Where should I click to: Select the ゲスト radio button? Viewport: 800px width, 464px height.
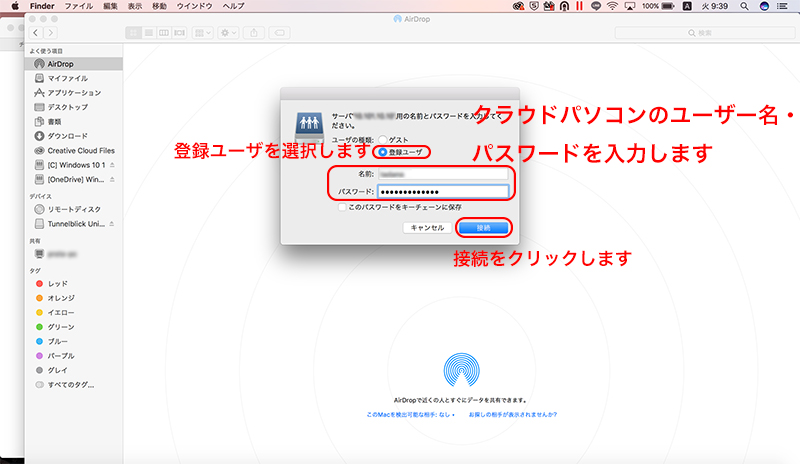[383, 139]
